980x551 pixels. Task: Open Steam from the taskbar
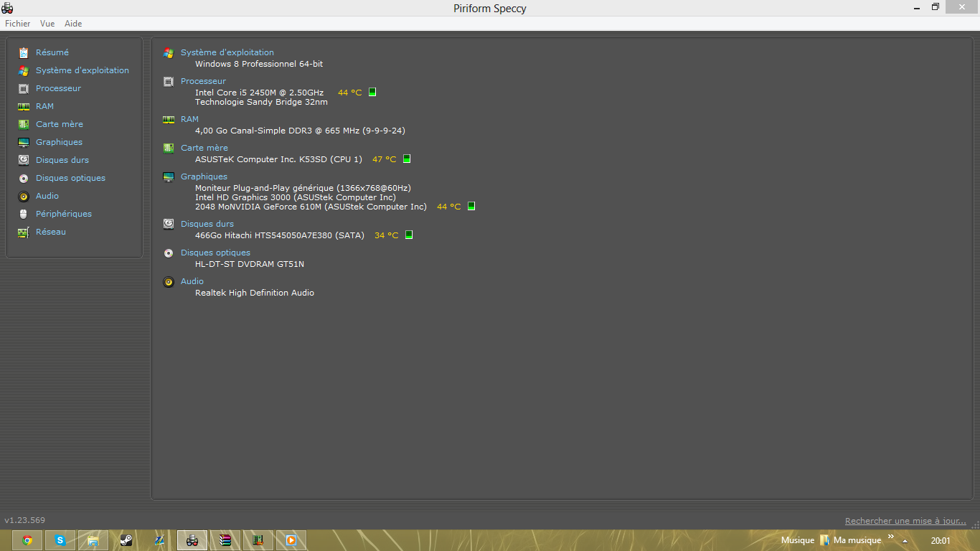[x=126, y=540]
